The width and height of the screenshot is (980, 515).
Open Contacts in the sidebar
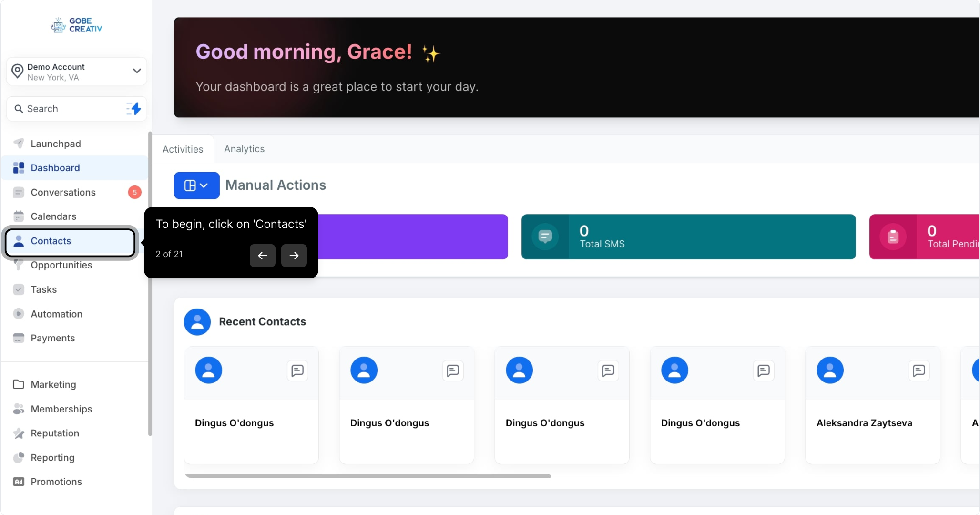pos(51,241)
